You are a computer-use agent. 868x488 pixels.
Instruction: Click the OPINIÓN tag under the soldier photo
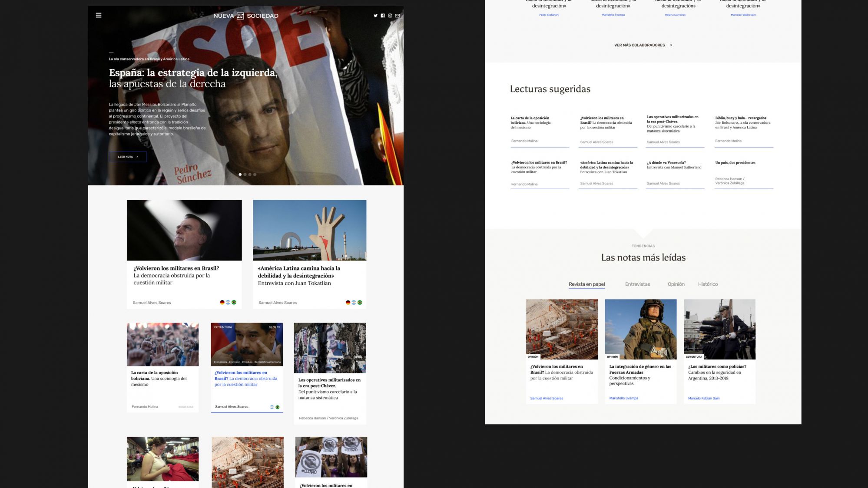click(612, 357)
